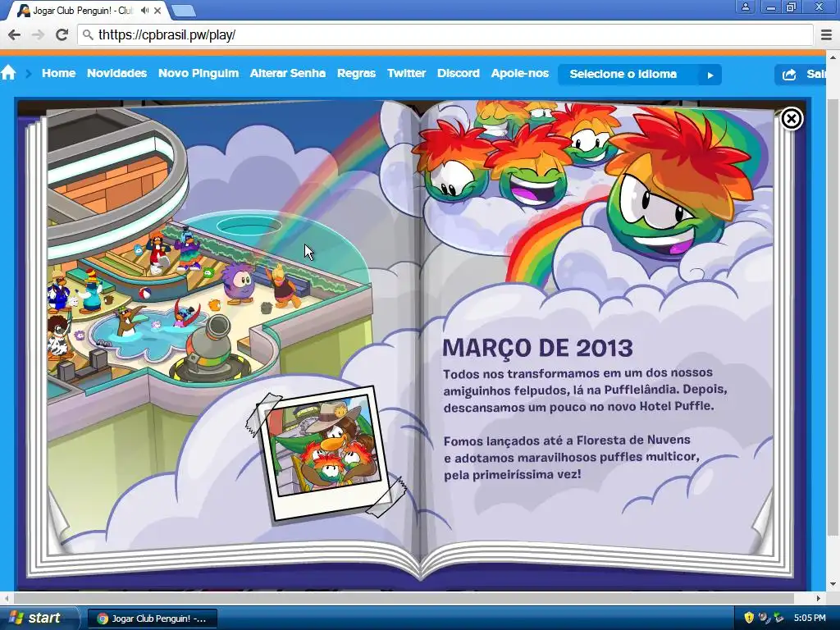The image size is (840, 630).
Task: Click the Apoie-nos link
Action: click(x=519, y=73)
